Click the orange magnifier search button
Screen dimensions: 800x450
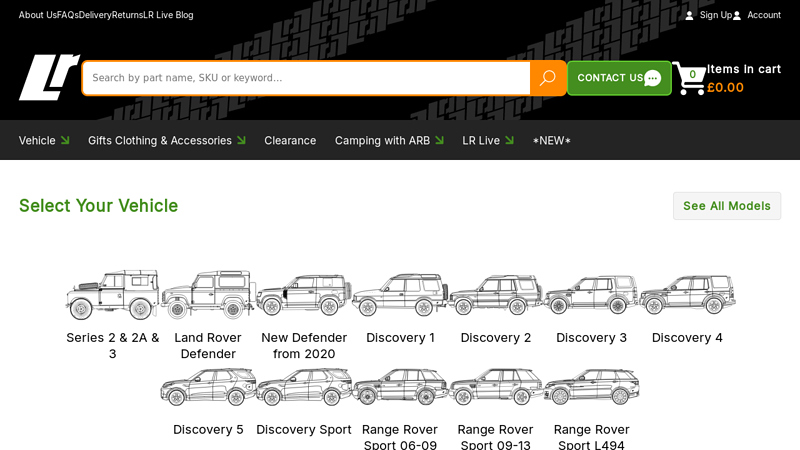pos(548,78)
